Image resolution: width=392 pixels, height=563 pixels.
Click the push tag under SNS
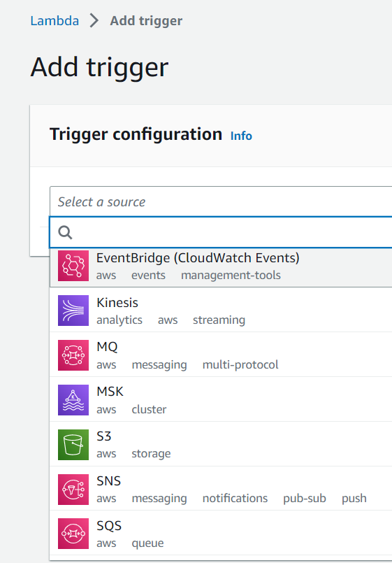pos(354,499)
